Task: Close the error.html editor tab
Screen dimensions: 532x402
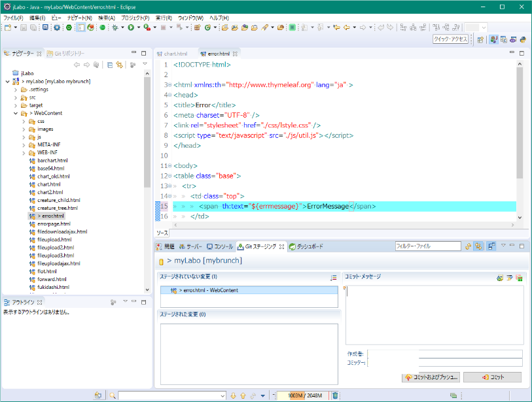Action: [x=235, y=54]
